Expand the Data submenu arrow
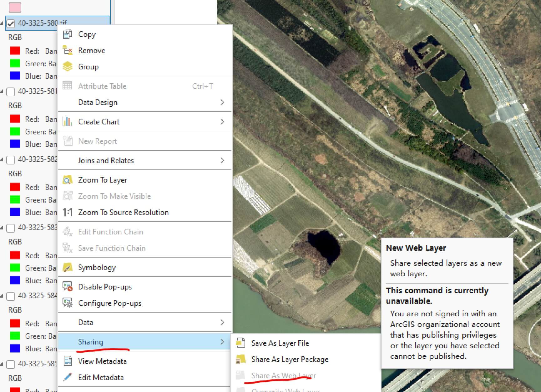541x392 pixels. coord(222,322)
